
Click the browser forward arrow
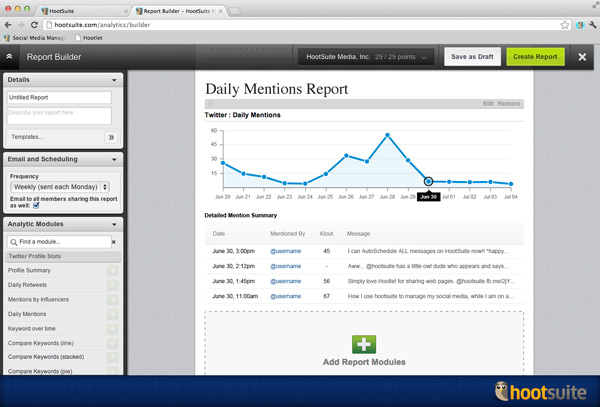pyautogui.click(x=21, y=25)
